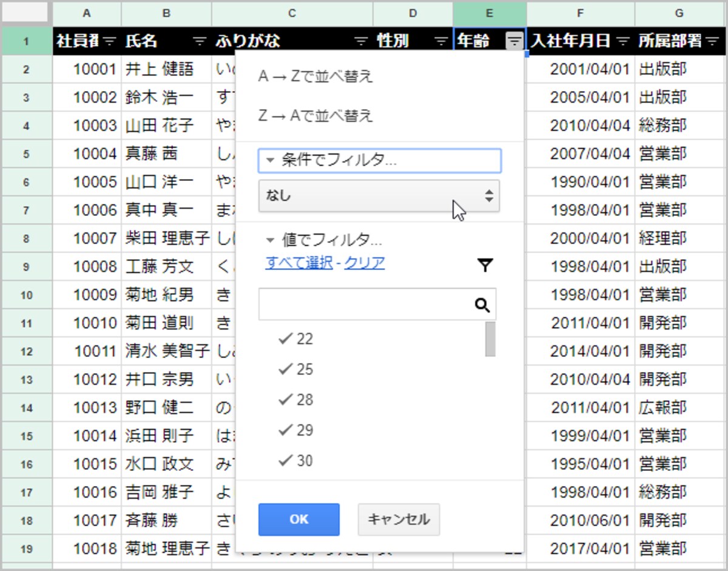Open filter icon on 所属部署 header
Screen dimensions: 728x571
pyautogui.click(x=713, y=41)
